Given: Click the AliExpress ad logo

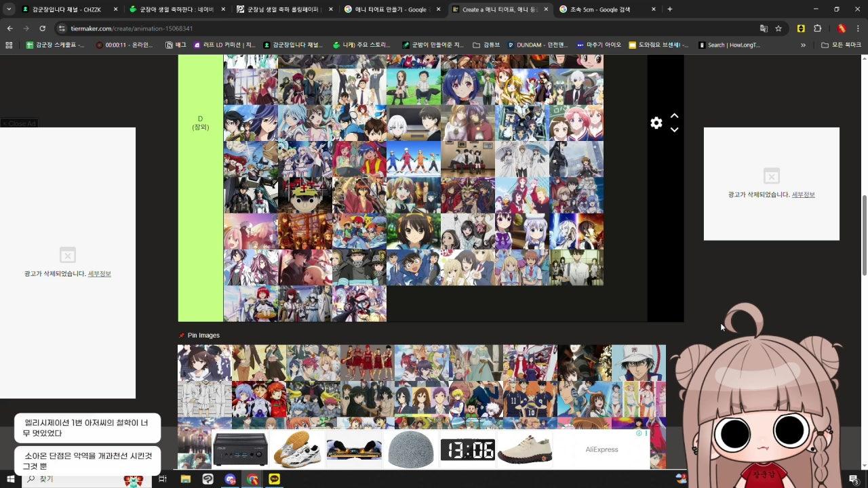Looking at the screenshot, I should [601, 449].
